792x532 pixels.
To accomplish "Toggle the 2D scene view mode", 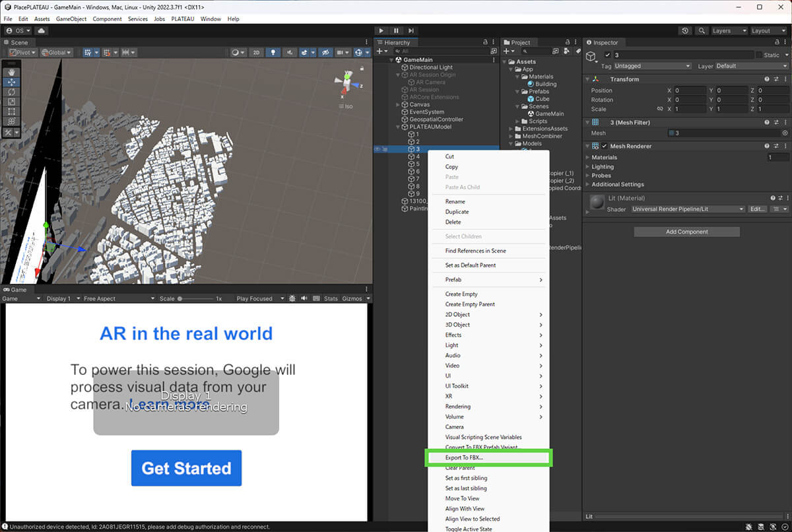I will point(257,52).
